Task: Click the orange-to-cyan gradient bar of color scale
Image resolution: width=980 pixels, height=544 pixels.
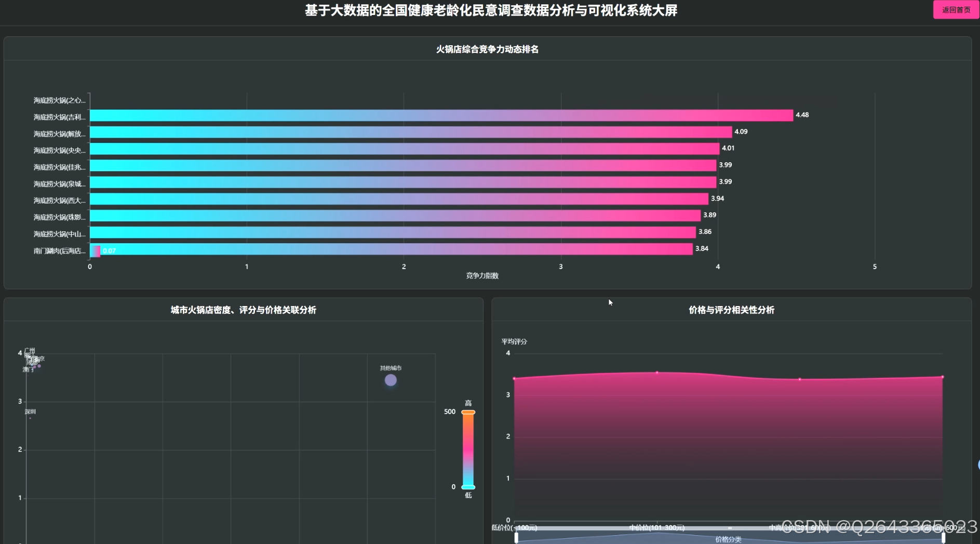Action: click(x=468, y=449)
